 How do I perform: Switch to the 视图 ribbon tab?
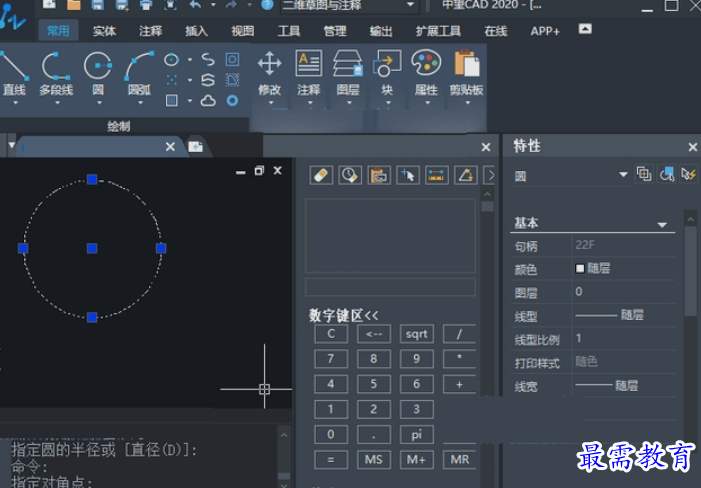point(243,31)
